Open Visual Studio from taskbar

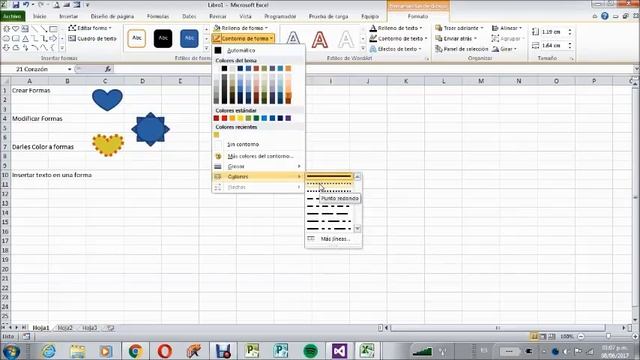339,351
